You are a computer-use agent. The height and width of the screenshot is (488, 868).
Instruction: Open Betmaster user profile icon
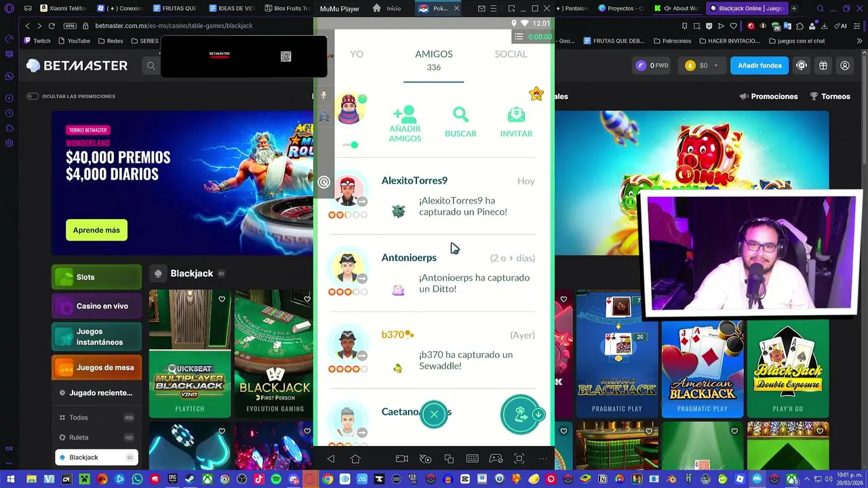click(x=845, y=66)
